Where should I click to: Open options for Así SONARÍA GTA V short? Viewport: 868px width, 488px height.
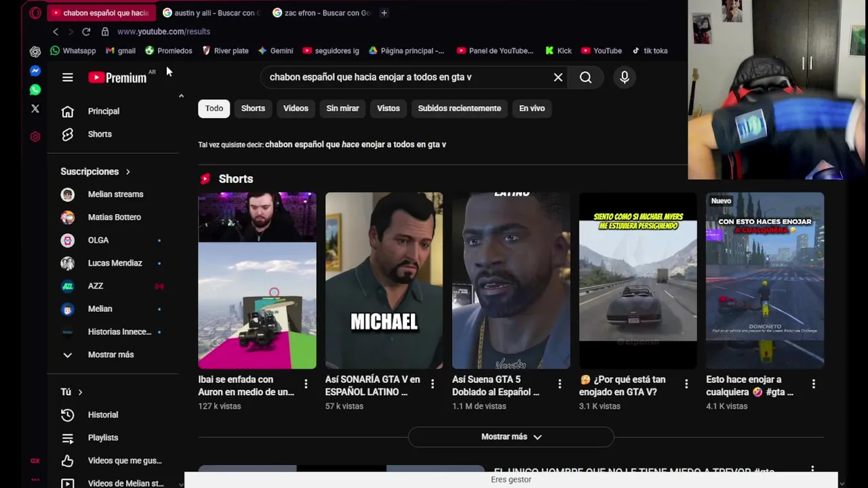click(x=433, y=384)
